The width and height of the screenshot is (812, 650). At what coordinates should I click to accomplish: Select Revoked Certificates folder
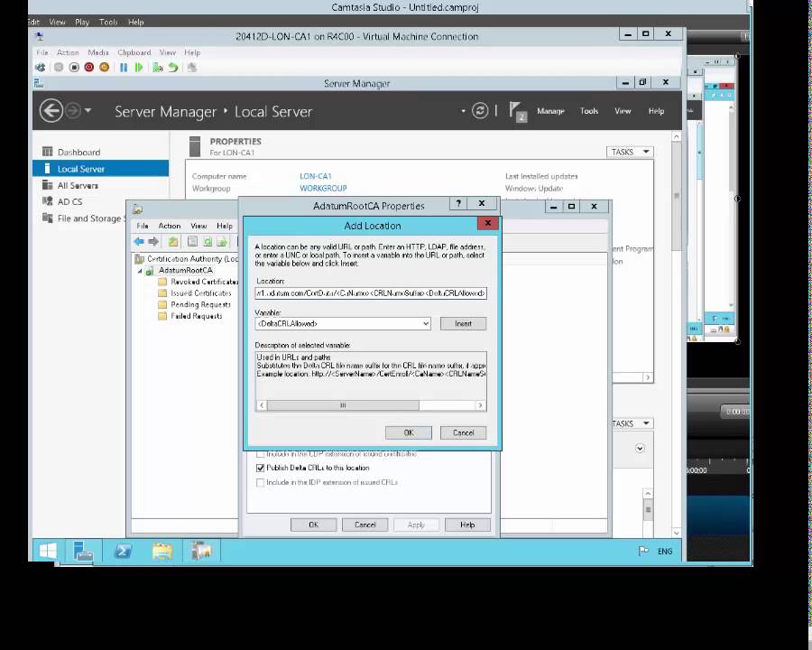[198, 282]
